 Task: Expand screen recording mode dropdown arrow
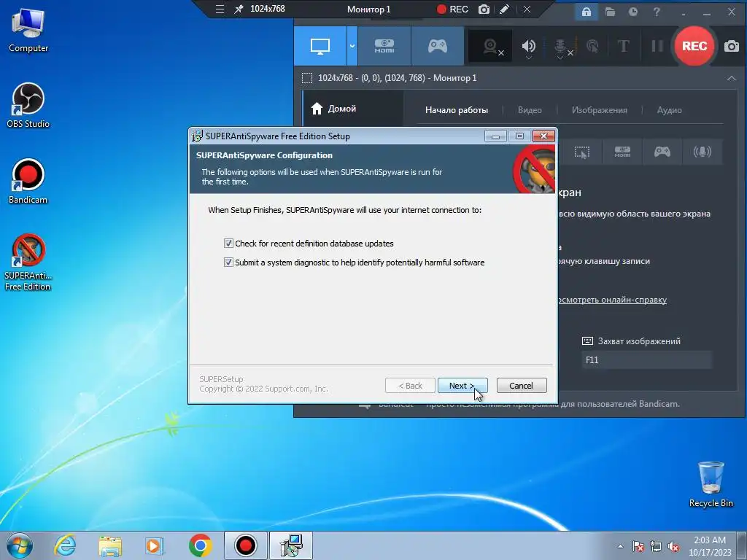pos(352,46)
